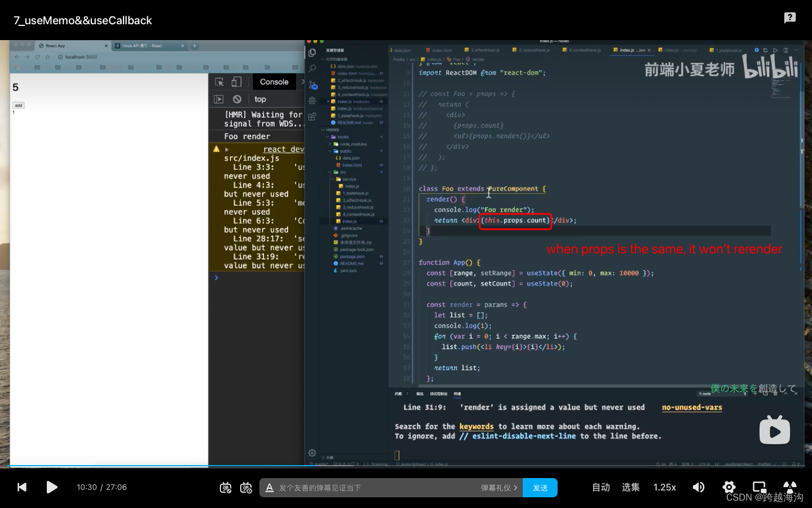
Task: Click the 发送 send button
Action: pyautogui.click(x=540, y=488)
